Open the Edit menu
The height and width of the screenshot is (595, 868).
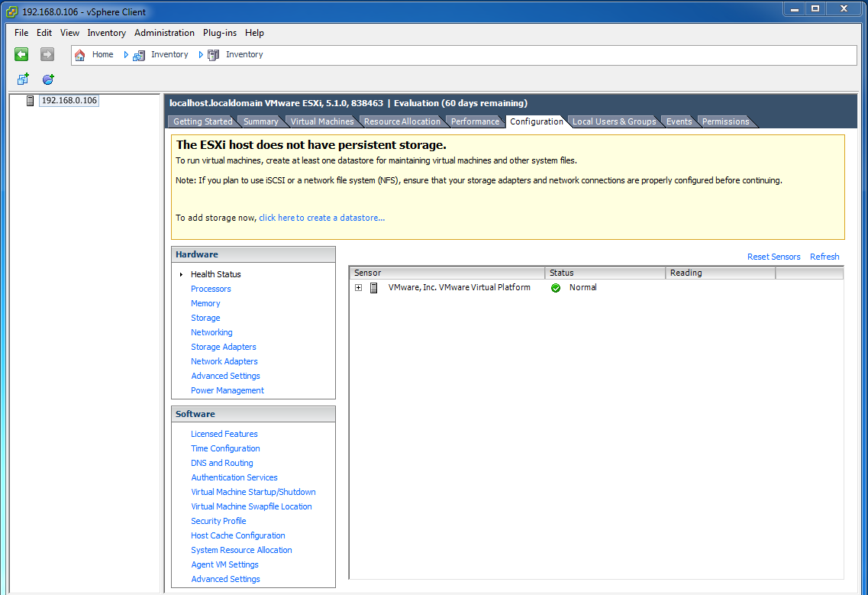44,33
